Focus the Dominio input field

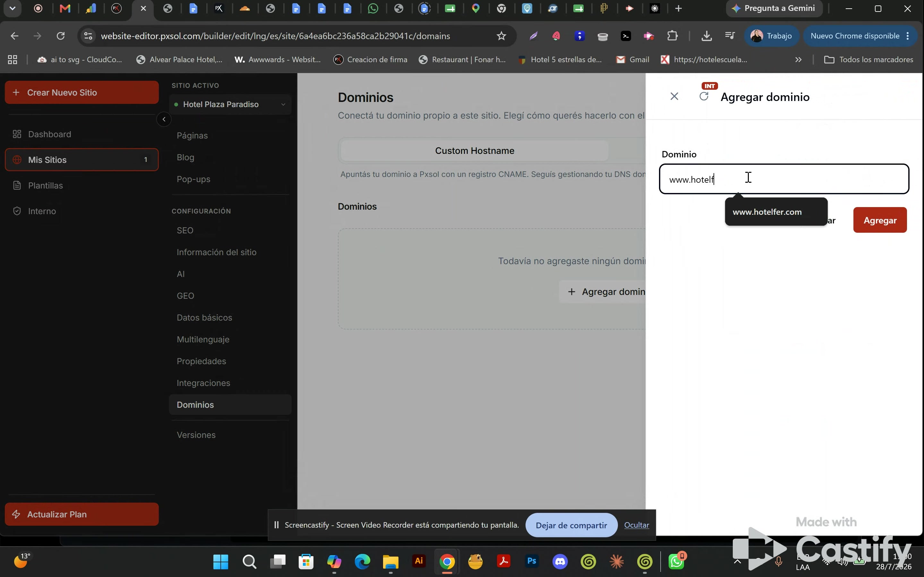pos(784,179)
